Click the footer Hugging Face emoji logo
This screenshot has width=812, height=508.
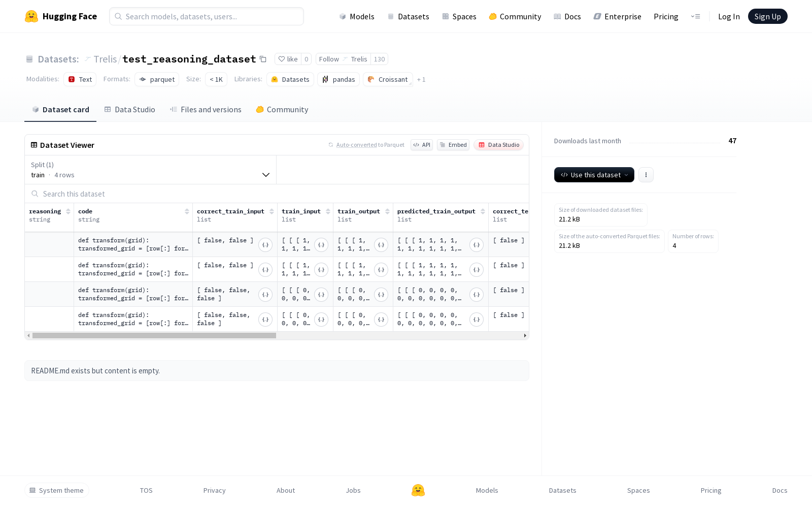418,490
